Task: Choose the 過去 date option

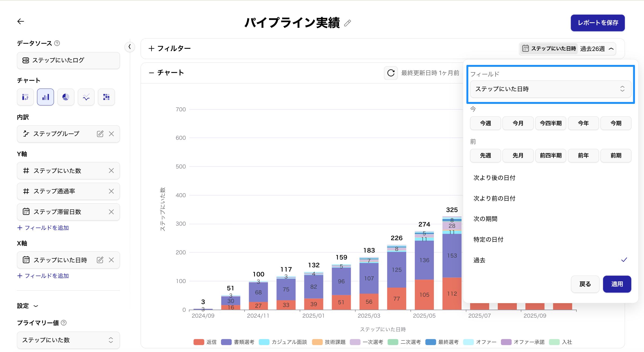Action: 480,260
